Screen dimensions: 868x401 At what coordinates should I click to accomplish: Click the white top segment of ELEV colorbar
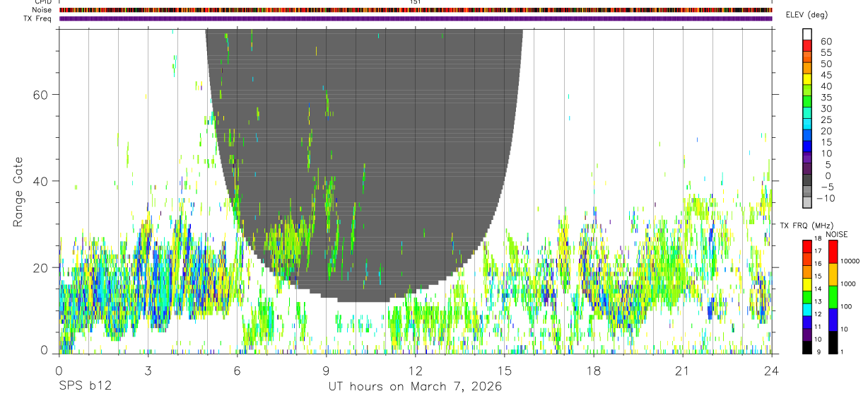pos(807,34)
